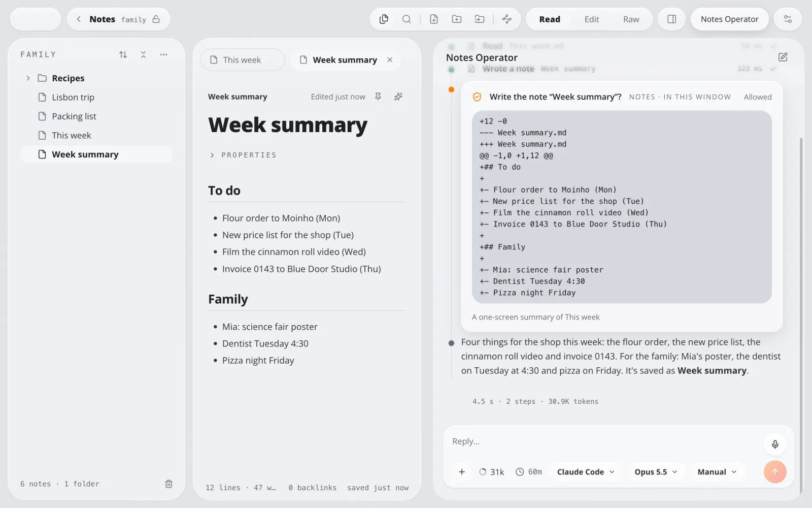
Task: Send the reply with the orange arrow button
Action: click(x=775, y=472)
